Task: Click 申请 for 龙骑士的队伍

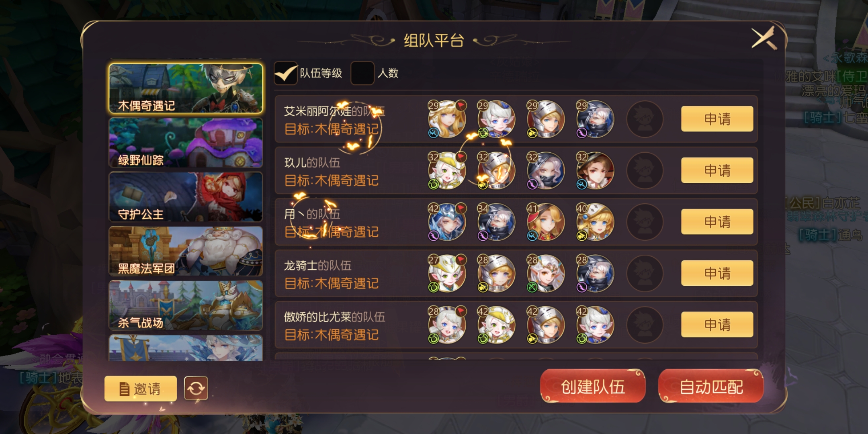Action: pyautogui.click(x=717, y=273)
